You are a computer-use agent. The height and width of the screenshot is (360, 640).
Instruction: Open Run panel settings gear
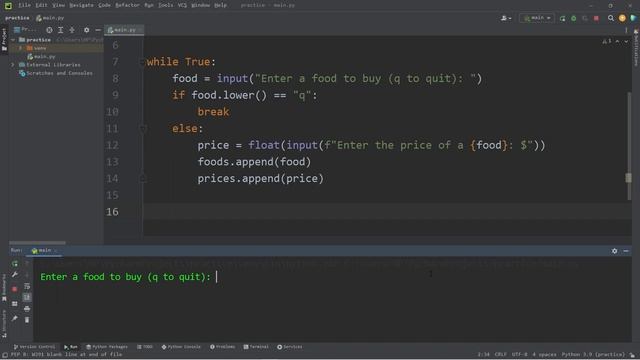click(614, 251)
